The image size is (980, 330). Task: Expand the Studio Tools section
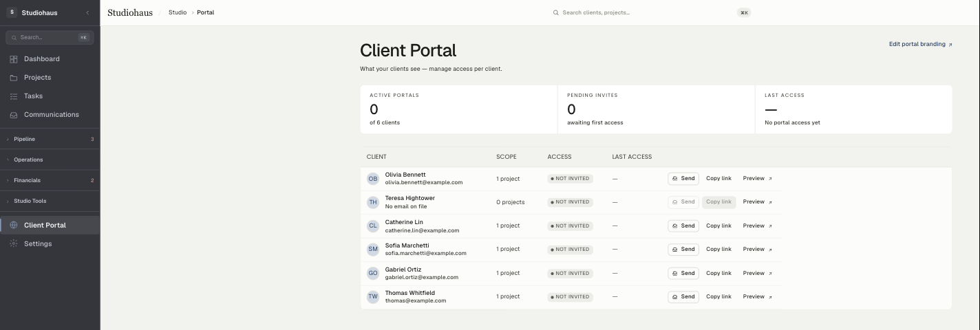point(50,201)
